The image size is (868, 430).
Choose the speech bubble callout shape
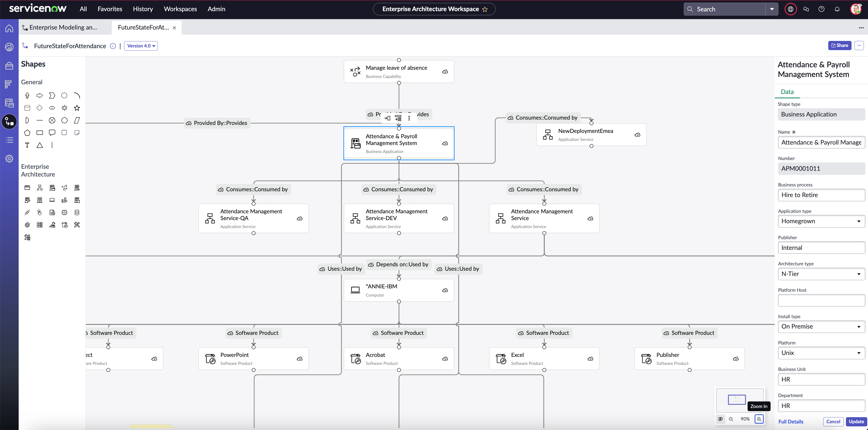52,133
